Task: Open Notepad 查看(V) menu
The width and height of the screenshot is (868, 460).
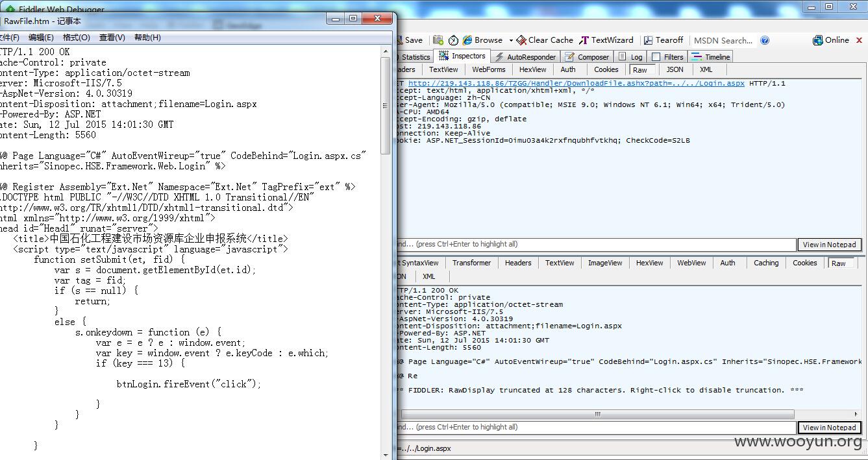Action: (x=112, y=38)
